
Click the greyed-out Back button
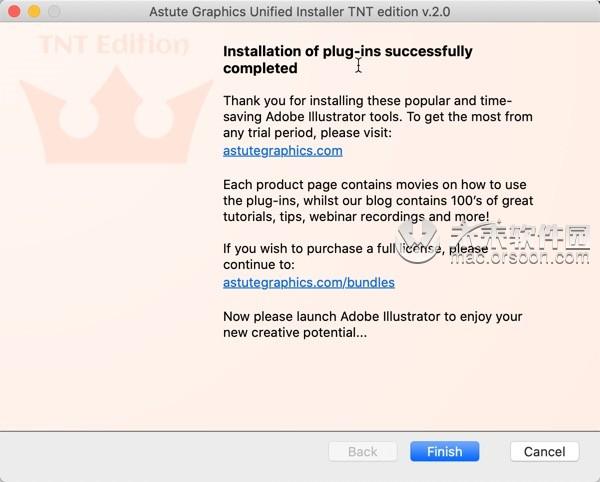point(362,451)
